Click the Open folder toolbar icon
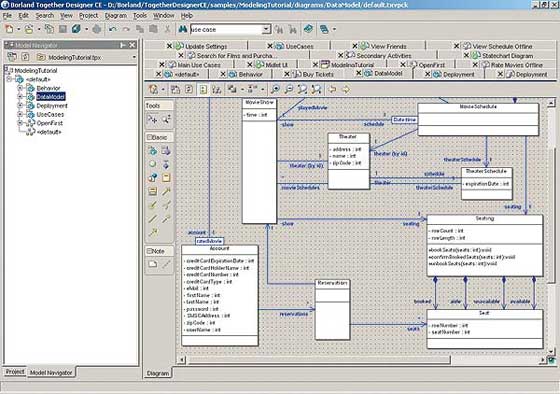 click(x=29, y=29)
